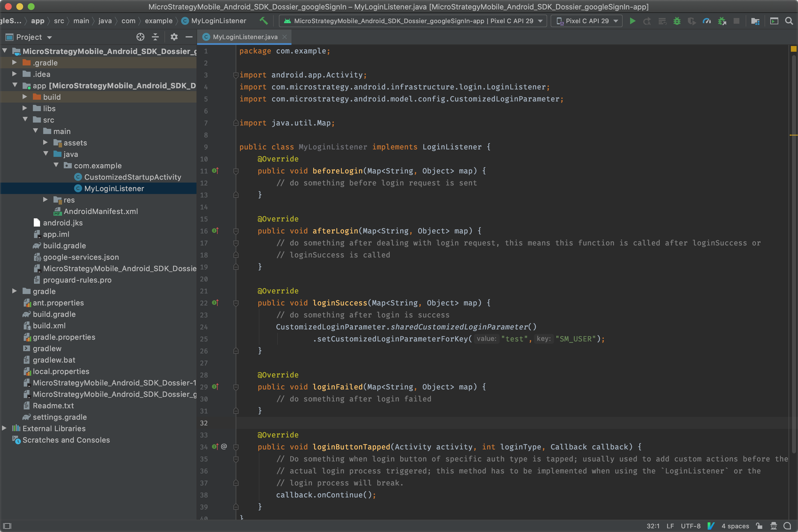The height and width of the screenshot is (532, 798).
Task: Open the Profile app speedometer icon
Action: point(707,21)
